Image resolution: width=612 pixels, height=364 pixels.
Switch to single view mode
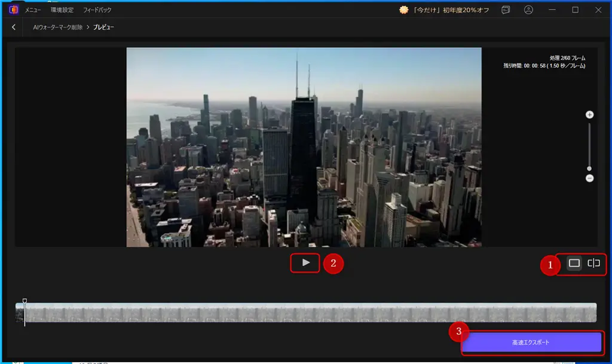(x=574, y=264)
